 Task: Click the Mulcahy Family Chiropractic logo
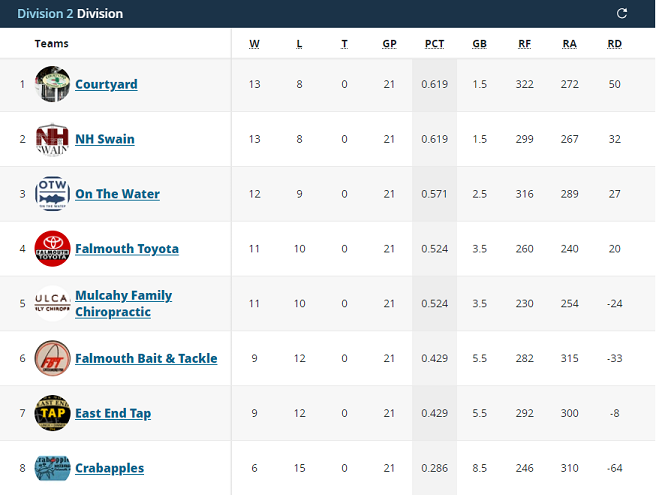52,303
